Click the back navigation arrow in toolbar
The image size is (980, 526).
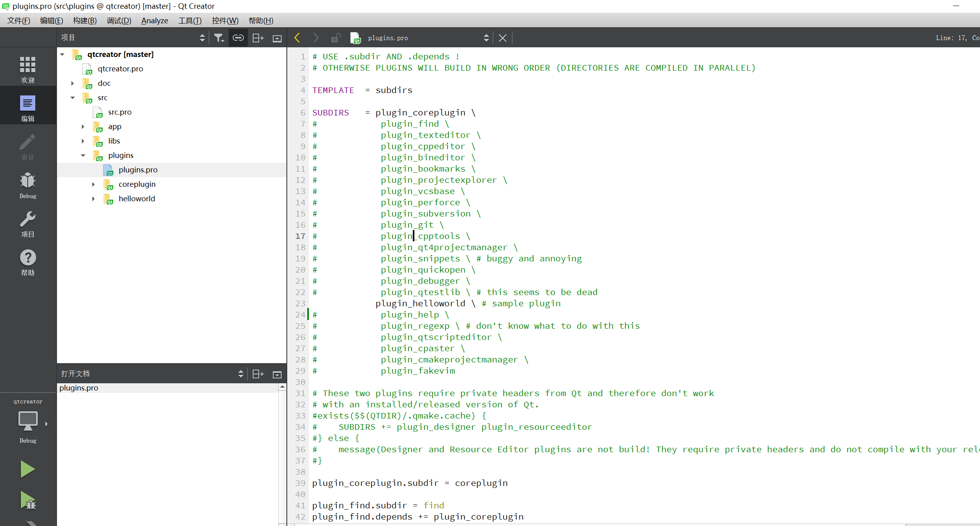tap(297, 38)
